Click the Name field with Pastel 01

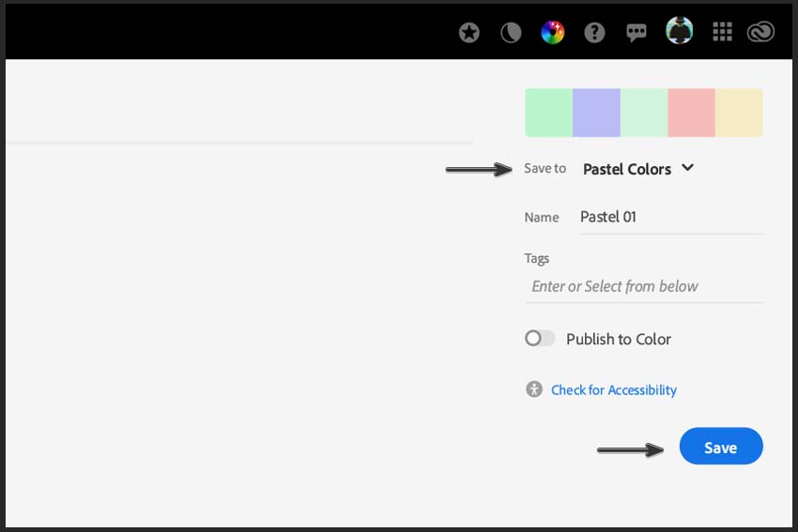pyautogui.click(x=671, y=218)
